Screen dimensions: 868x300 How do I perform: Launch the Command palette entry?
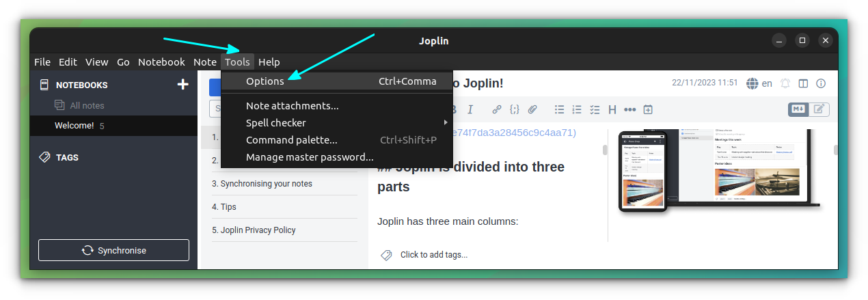pyautogui.click(x=336, y=140)
